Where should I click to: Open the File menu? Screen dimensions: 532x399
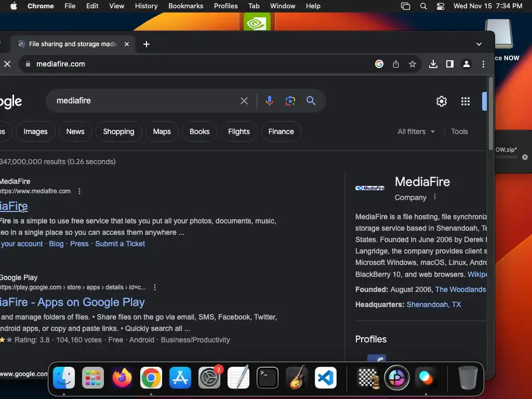pos(70,6)
